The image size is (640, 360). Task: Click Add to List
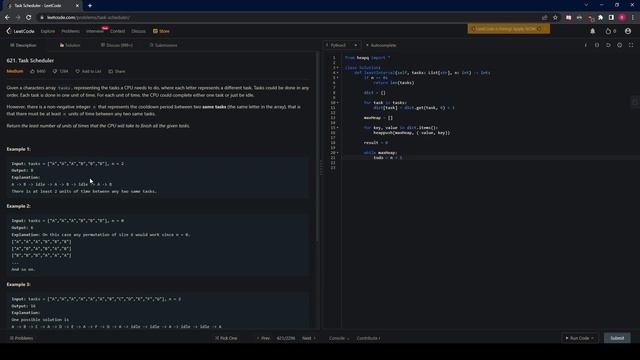[88, 71]
